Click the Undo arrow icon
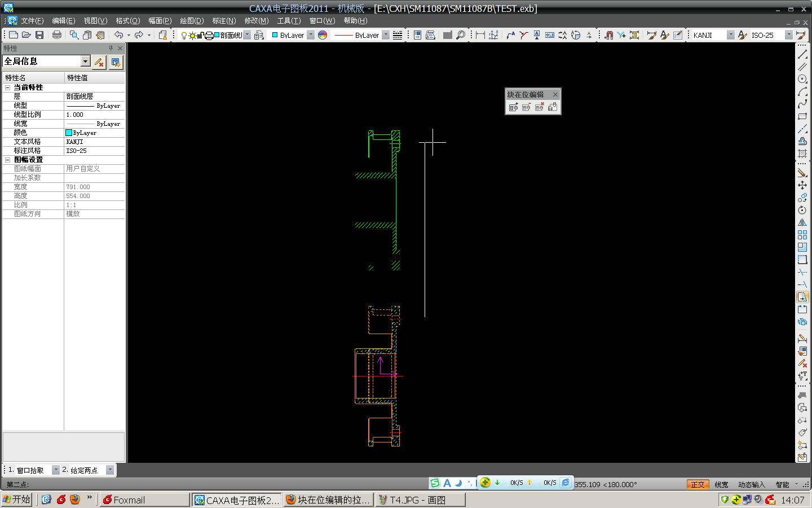This screenshot has width=812, height=508. [118, 35]
